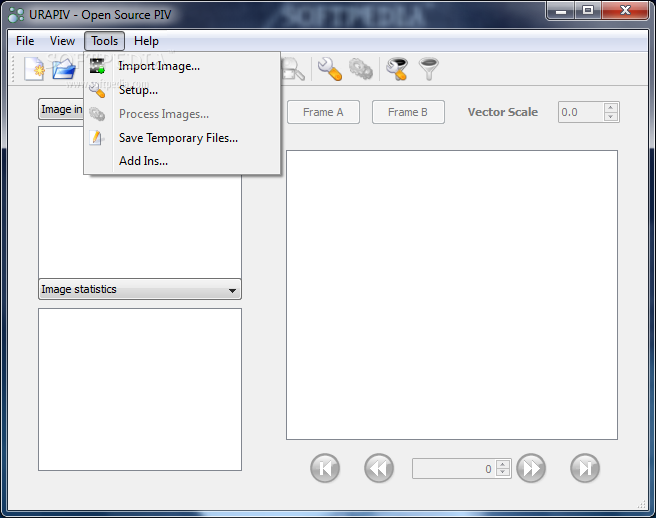Decrement the frame number spinner
Viewport: 656px width, 518px height.
coord(503,473)
